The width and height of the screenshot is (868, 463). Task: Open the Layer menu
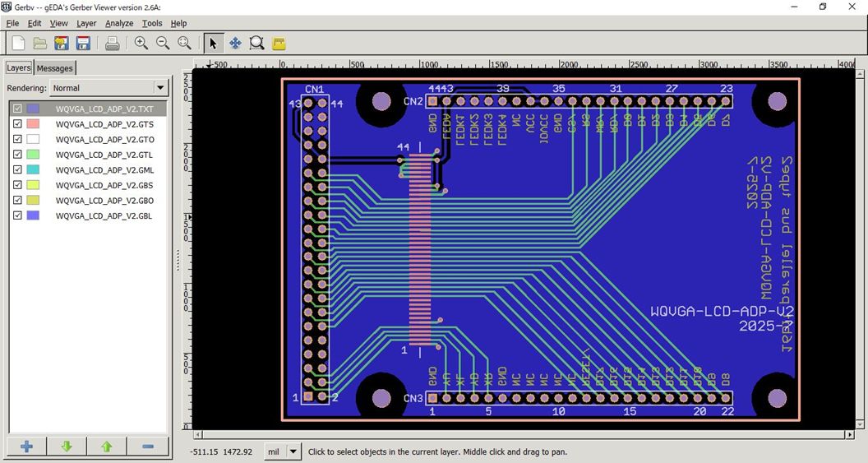click(86, 23)
